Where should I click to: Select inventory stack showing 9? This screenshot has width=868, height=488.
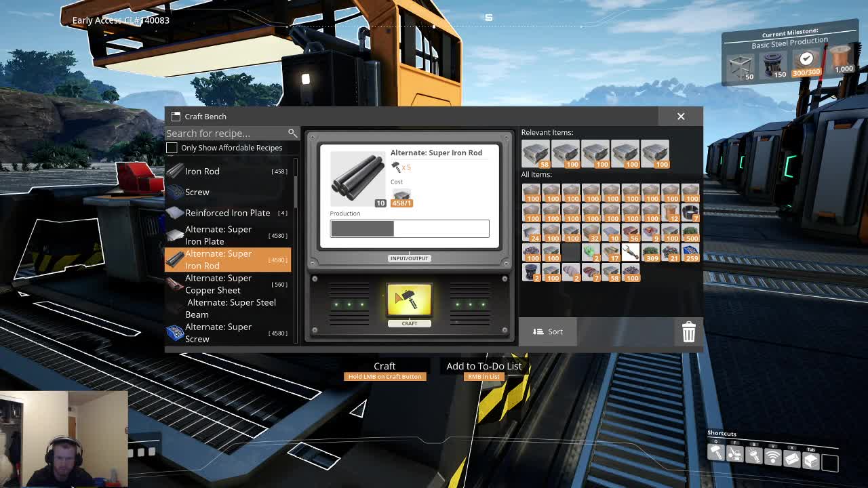coord(651,232)
